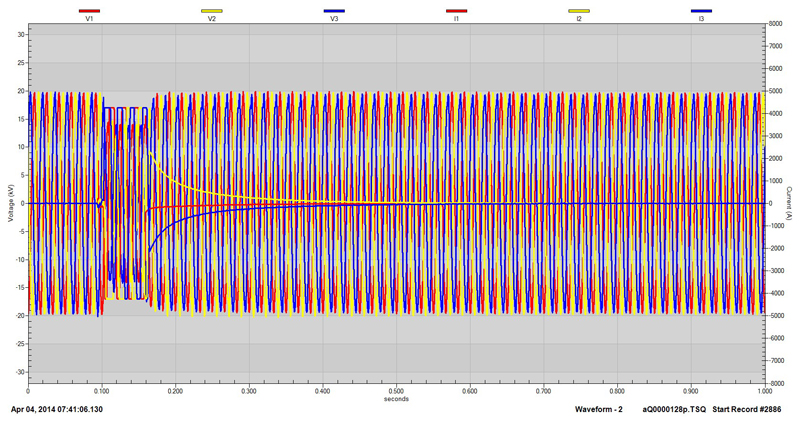
Task: Select the V3 legend label
Action: pos(334,18)
